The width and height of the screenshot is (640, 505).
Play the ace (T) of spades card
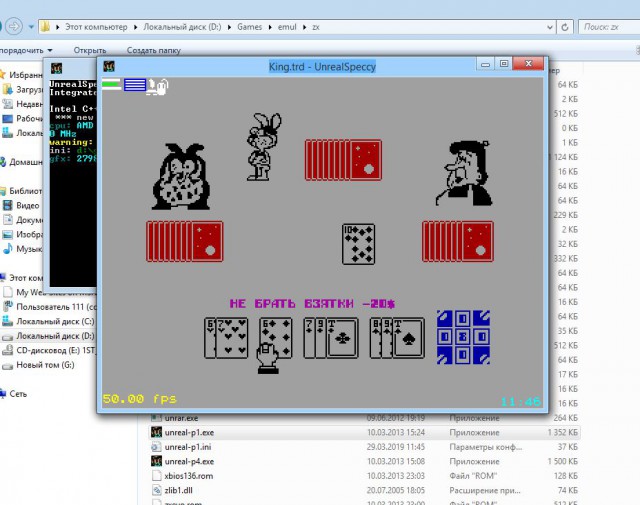[408, 338]
